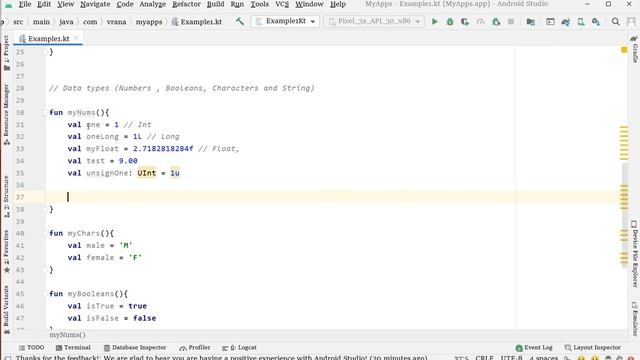Open the Tools menu
This screenshot has height=360, width=640.
259,4
